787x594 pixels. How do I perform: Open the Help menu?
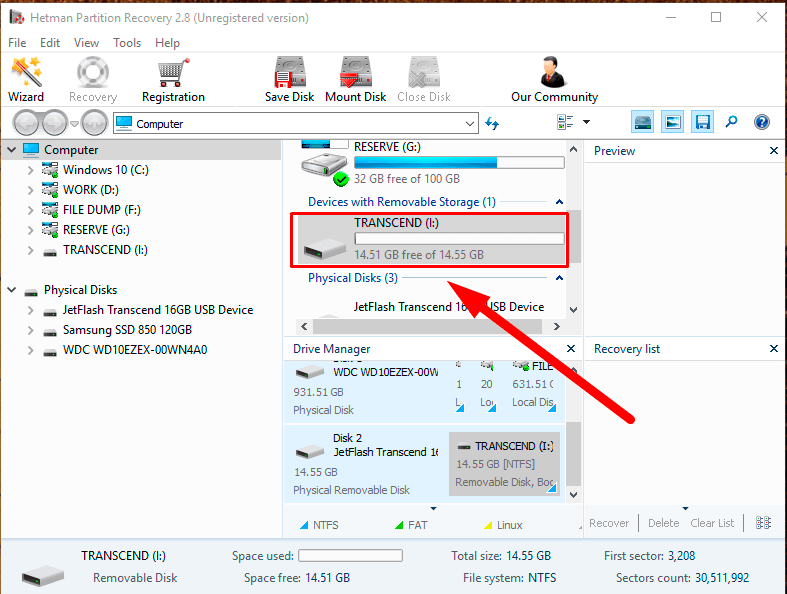(167, 43)
